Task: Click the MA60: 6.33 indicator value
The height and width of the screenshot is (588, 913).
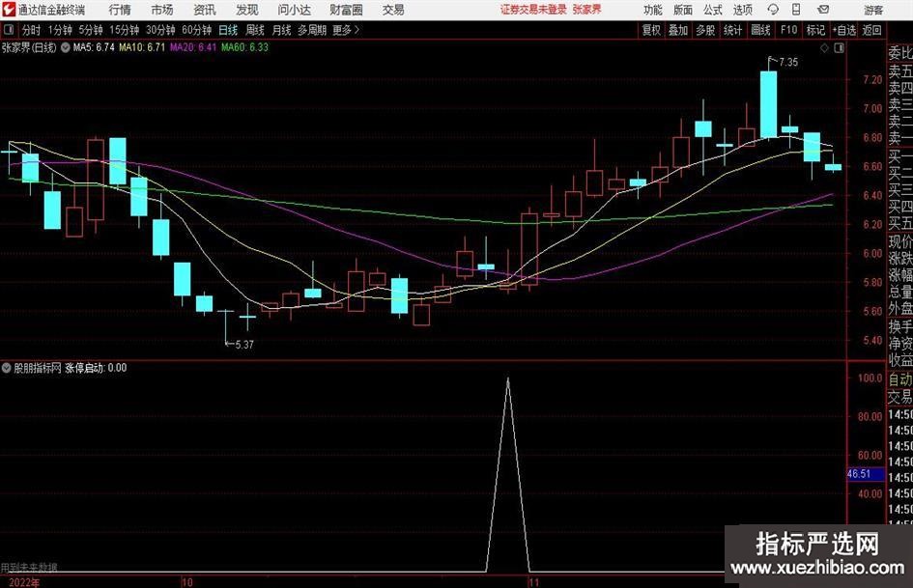Action: 244,47
